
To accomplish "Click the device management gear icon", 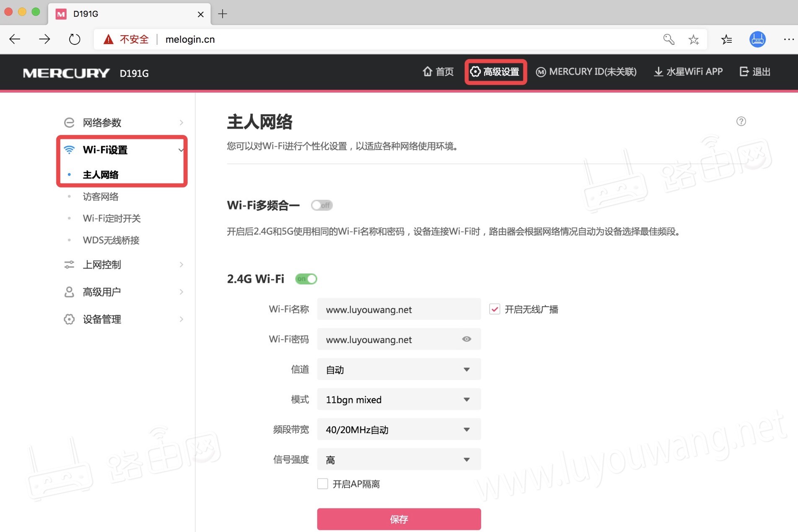I will (x=69, y=319).
